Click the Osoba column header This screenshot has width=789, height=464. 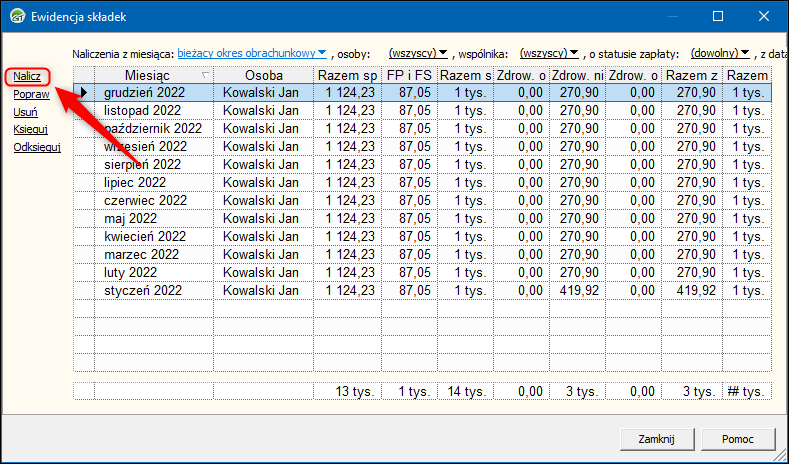pyautogui.click(x=263, y=75)
